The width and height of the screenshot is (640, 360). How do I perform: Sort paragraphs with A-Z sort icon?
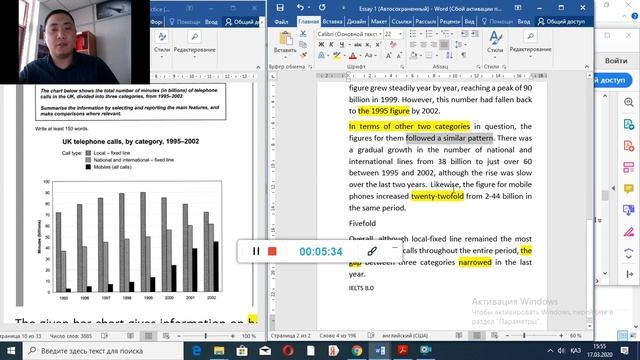coord(449,55)
